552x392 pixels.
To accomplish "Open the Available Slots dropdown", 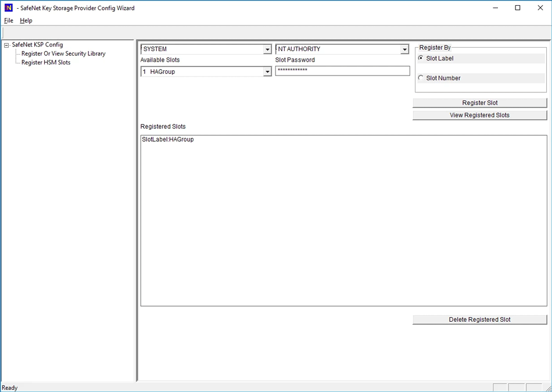I will (x=267, y=71).
